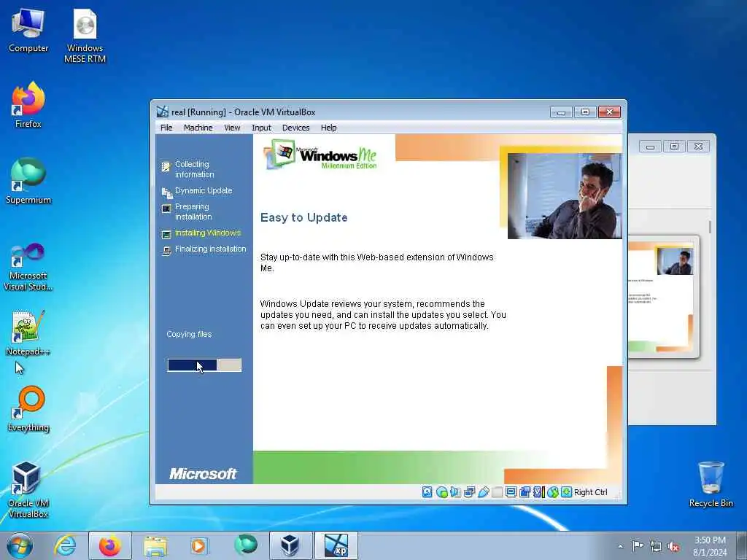This screenshot has width=747, height=560.
Task: Launch Internet Explorer from the taskbar
Action: point(65,545)
